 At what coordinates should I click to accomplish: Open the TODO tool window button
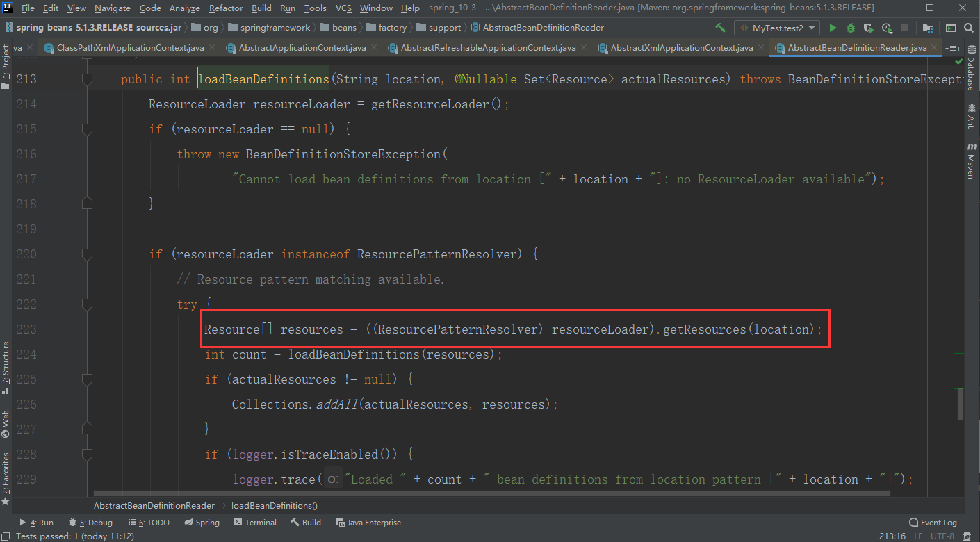tap(149, 523)
